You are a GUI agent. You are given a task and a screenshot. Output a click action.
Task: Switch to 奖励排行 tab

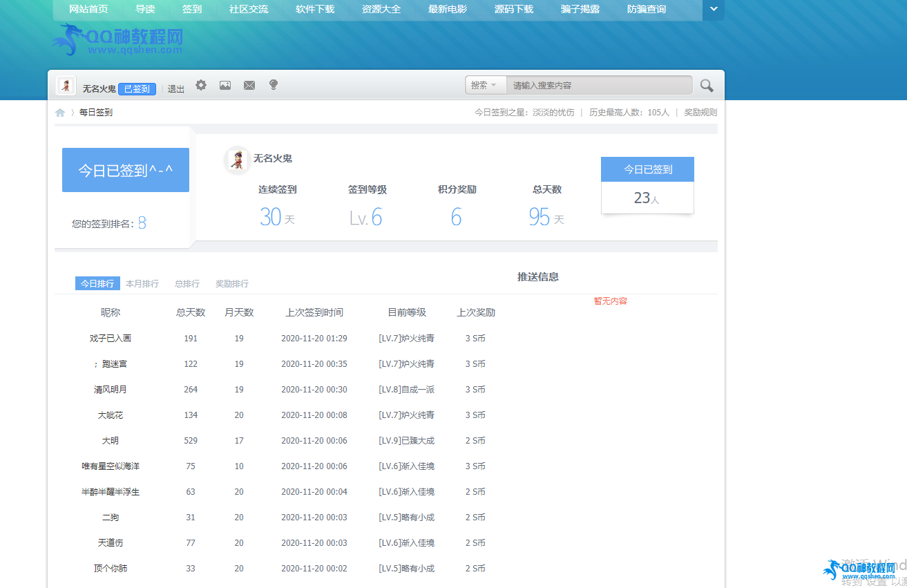click(x=232, y=284)
